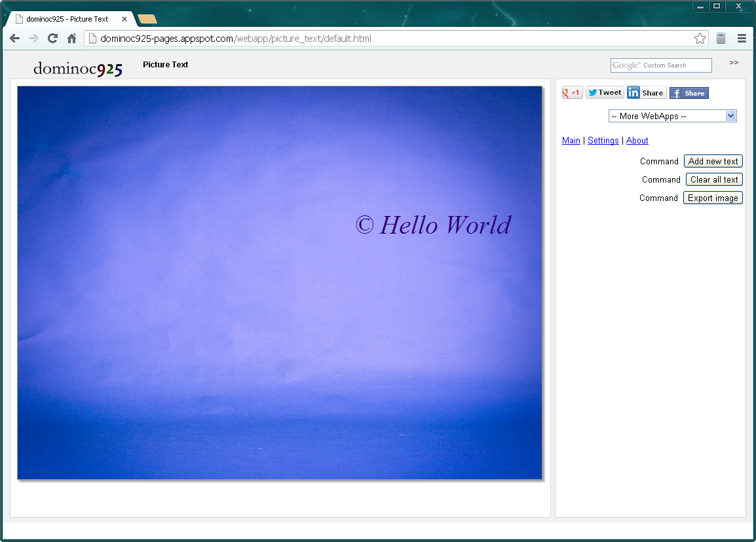The height and width of the screenshot is (542, 756).
Task: Click the Google +1 button
Action: pos(572,92)
